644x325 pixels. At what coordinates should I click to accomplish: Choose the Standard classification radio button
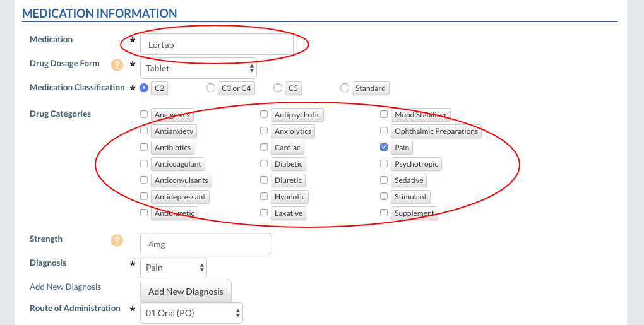click(345, 88)
